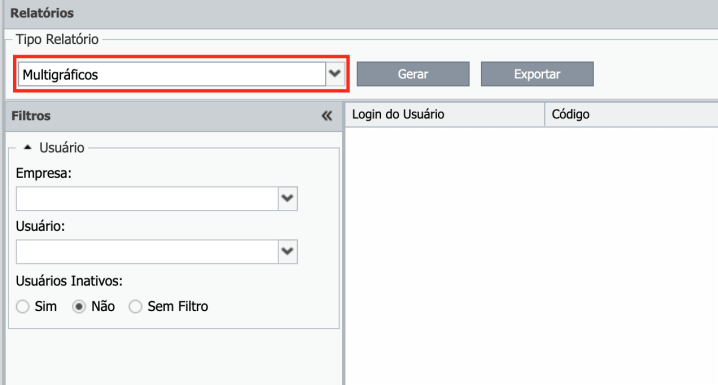
Task: Select the Não radio for inactive users
Action: 79,306
